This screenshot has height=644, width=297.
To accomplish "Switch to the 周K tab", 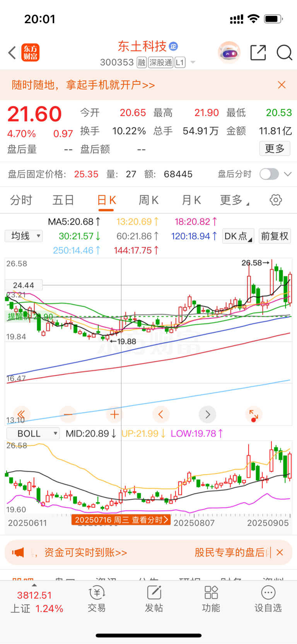I will pos(148,200).
